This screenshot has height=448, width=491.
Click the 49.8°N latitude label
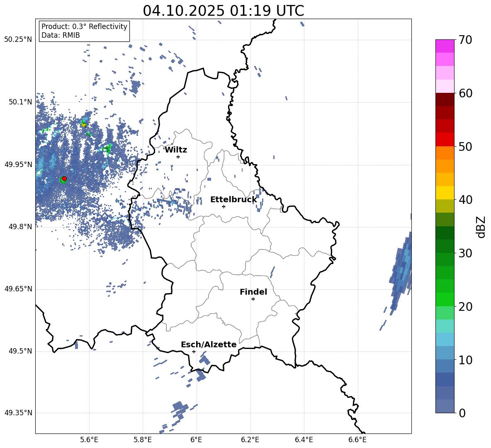21,227
